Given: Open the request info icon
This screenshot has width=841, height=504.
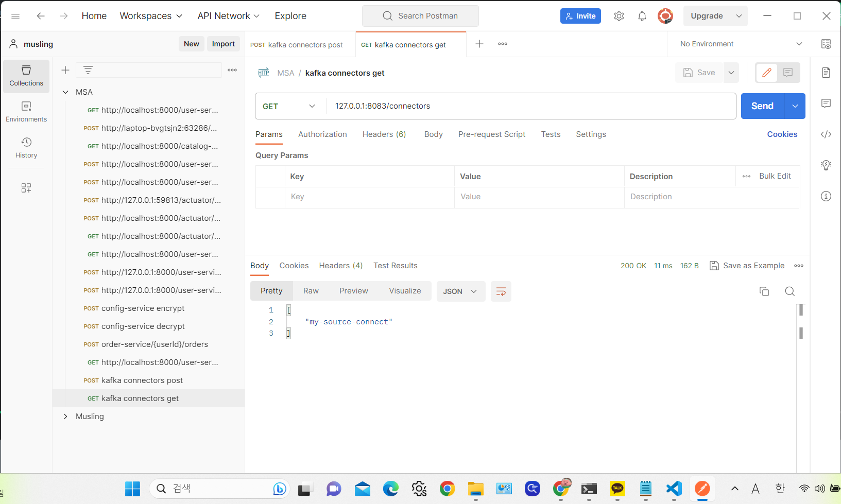Looking at the screenshot, I should click(x=826, y=196).
